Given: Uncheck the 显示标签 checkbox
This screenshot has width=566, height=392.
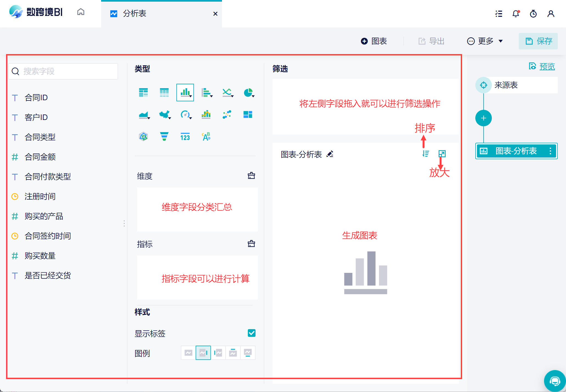Looking at the screenshot, I should point(252,333).
